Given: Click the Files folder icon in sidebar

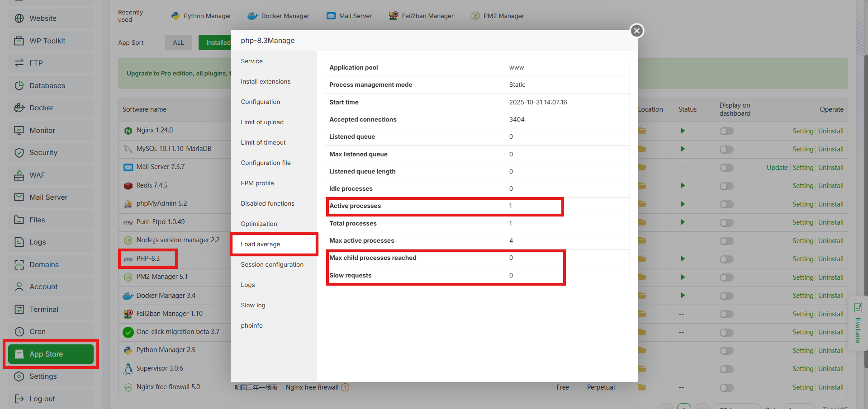Looking at the screenshot, I should pos(19,220).
